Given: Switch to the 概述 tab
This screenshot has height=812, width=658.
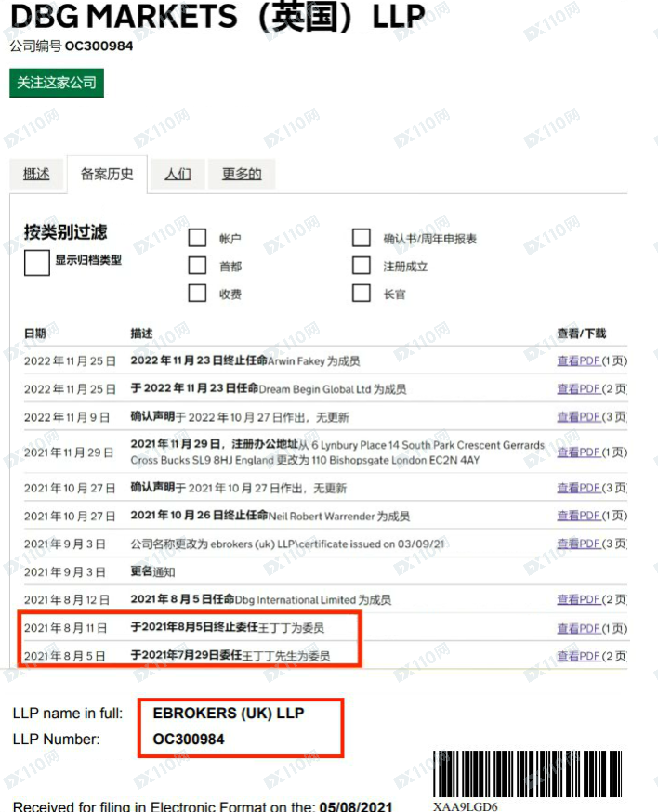Looking at the screenshot, I should [x=36, y=174].
